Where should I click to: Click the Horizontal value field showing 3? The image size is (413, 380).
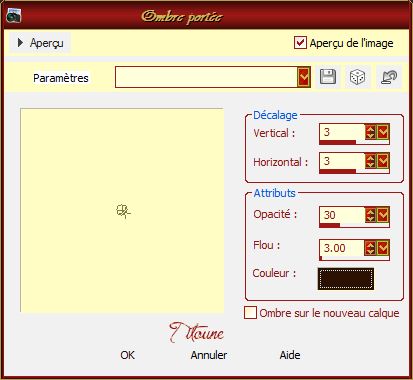click(x=342, y=161)
